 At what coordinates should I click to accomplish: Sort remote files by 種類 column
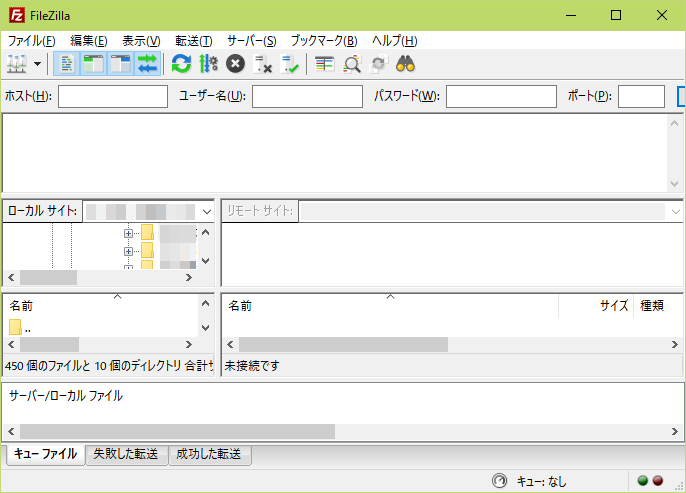pyautogui.click(x=658, y=306)
